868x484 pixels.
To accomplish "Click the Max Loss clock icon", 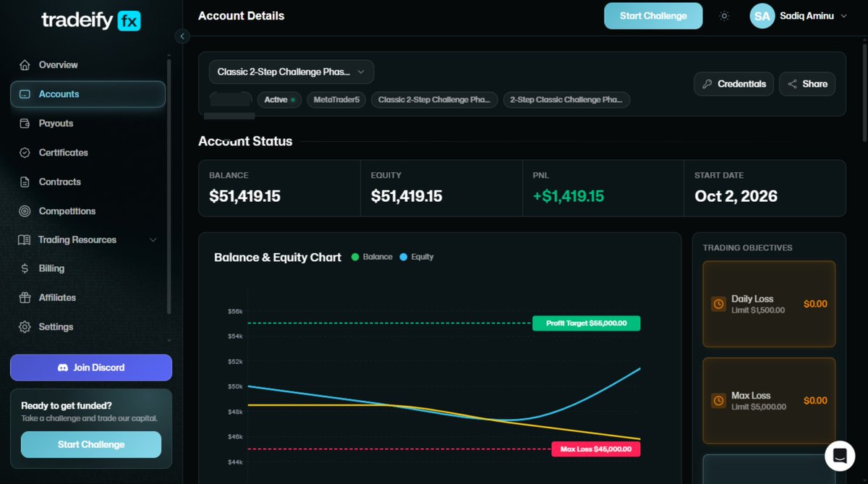I will point(718,401).
